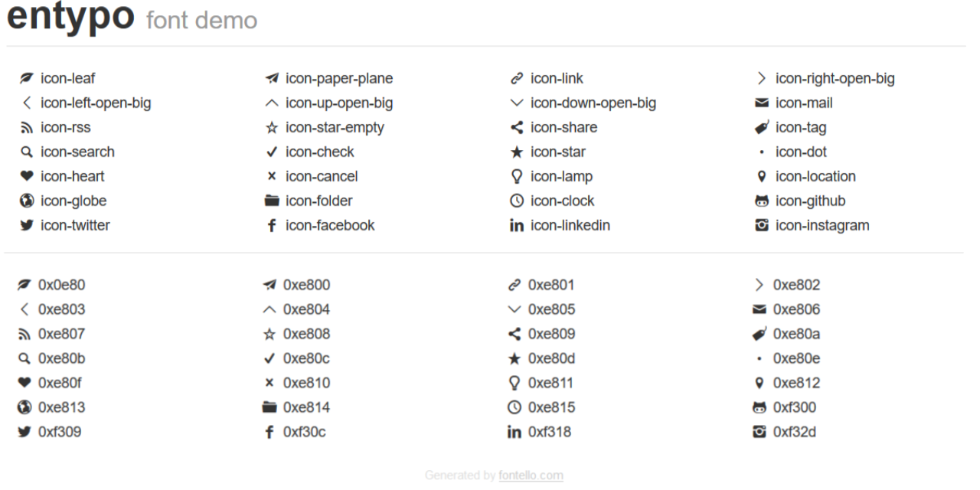The width and height of the screenshot is (980, 490).
Task: Click the RSS feed icon beside icon-rss
Action: coord(27,128)
